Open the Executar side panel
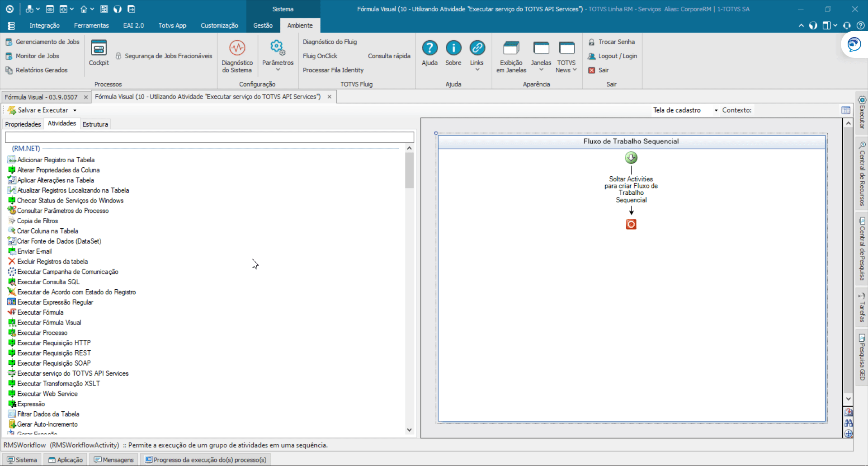 pyautogui.click(x=862, y=113)
